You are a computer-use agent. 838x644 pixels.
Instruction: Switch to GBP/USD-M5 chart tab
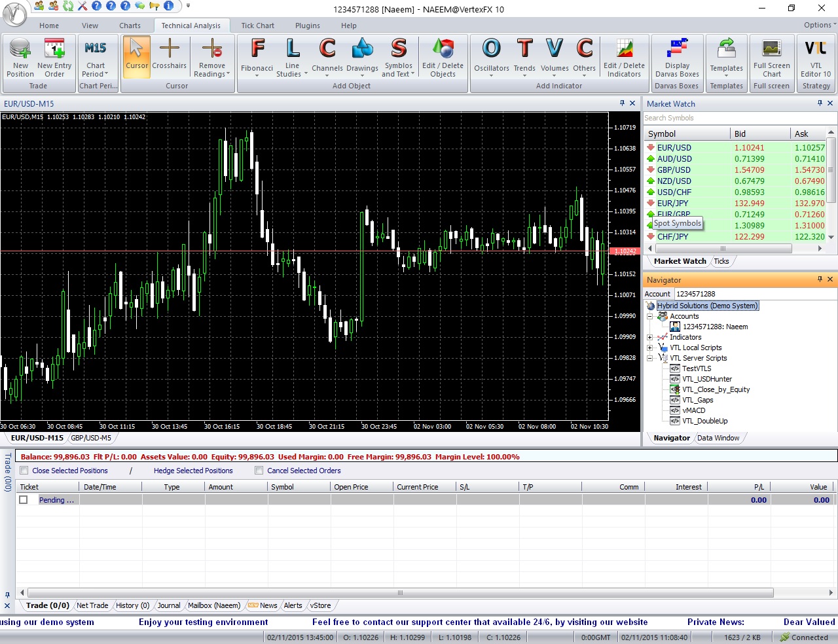(x=91, y=438)
